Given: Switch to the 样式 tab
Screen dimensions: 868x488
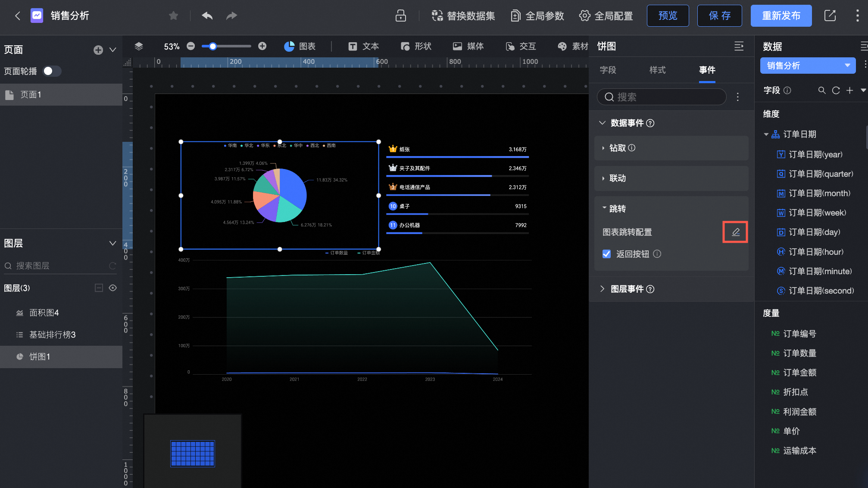Looking at the screenshot, I should click(657, 70).
